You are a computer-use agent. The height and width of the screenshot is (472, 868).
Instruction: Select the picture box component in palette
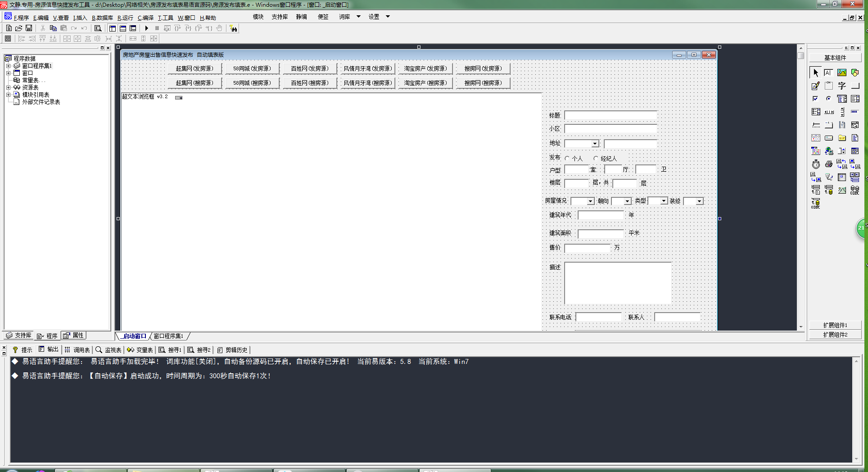(841, 73)
